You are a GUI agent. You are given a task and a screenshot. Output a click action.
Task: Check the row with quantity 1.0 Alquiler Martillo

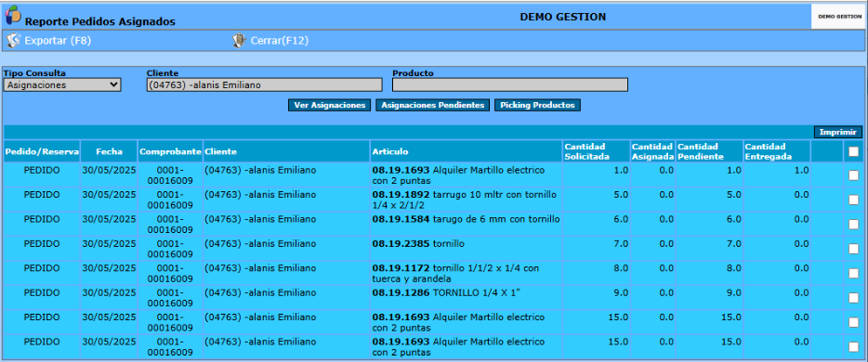coord(854,175)
